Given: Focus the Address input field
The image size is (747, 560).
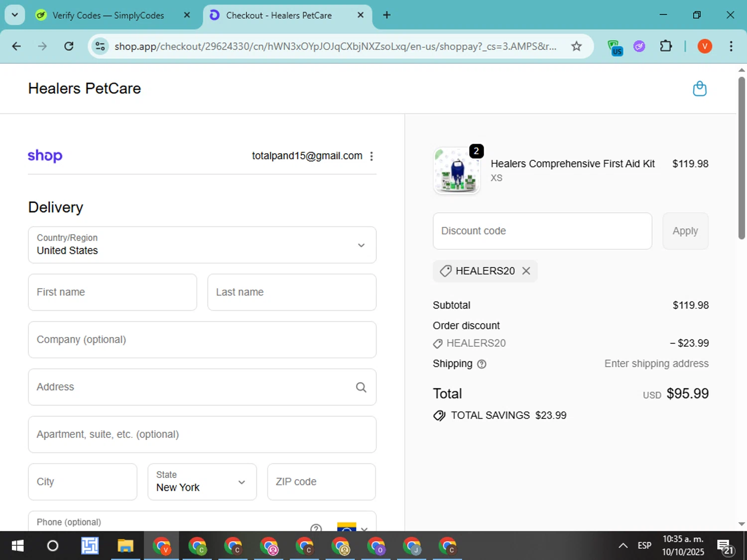Looking at the screenshot, I should [x=202, y=387].
